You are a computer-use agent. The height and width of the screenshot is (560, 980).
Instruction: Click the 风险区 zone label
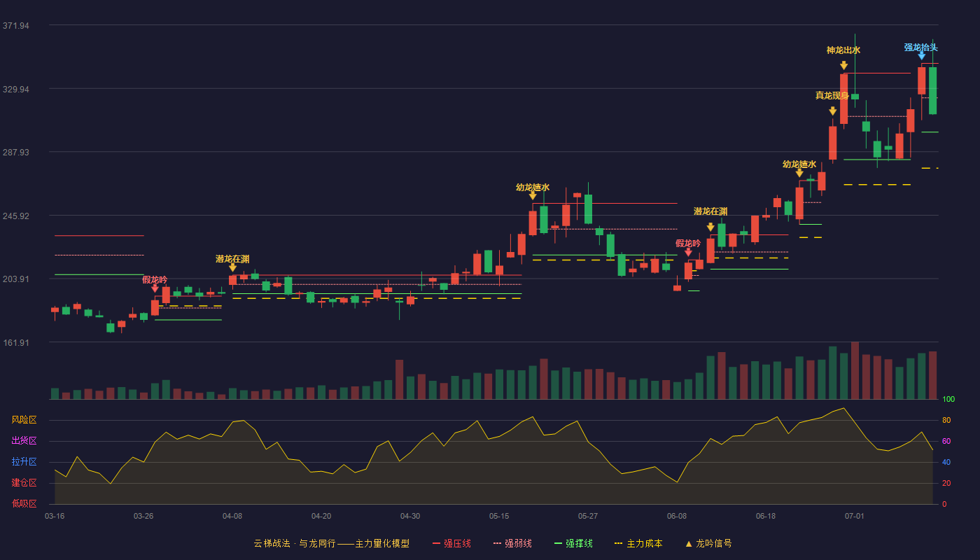(x=24, y=420)
